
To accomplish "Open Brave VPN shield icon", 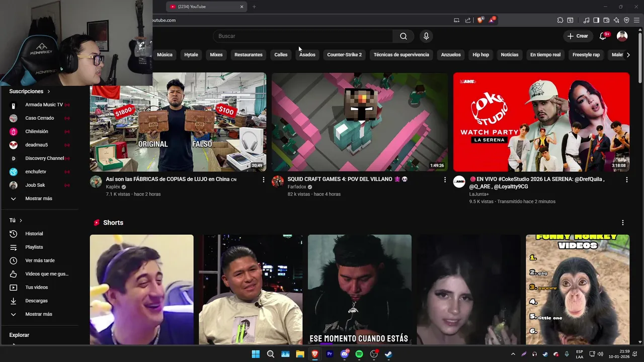I will click(626, 20).
